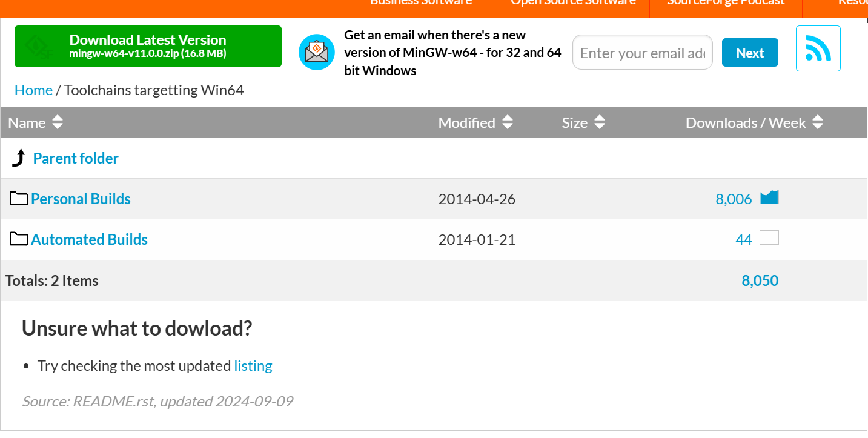Go to Home in the breadcrumb
Screen dimensions: 868x438
[33, 90]
